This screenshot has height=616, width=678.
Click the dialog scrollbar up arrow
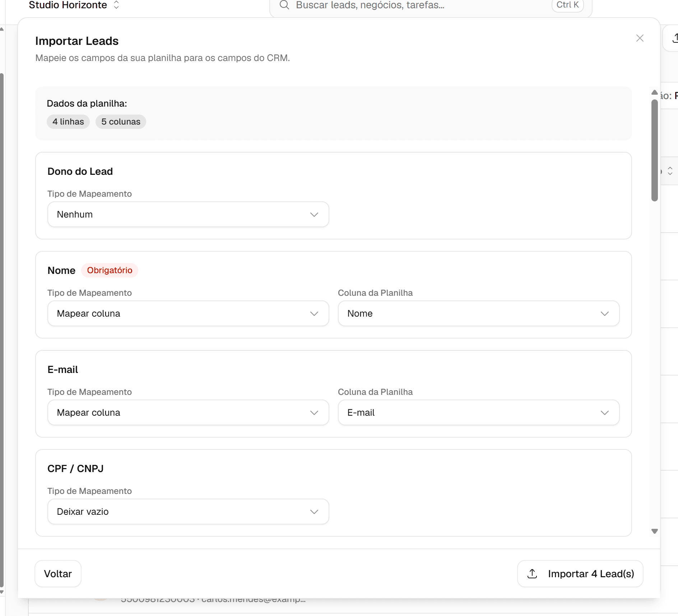point(655,92)
